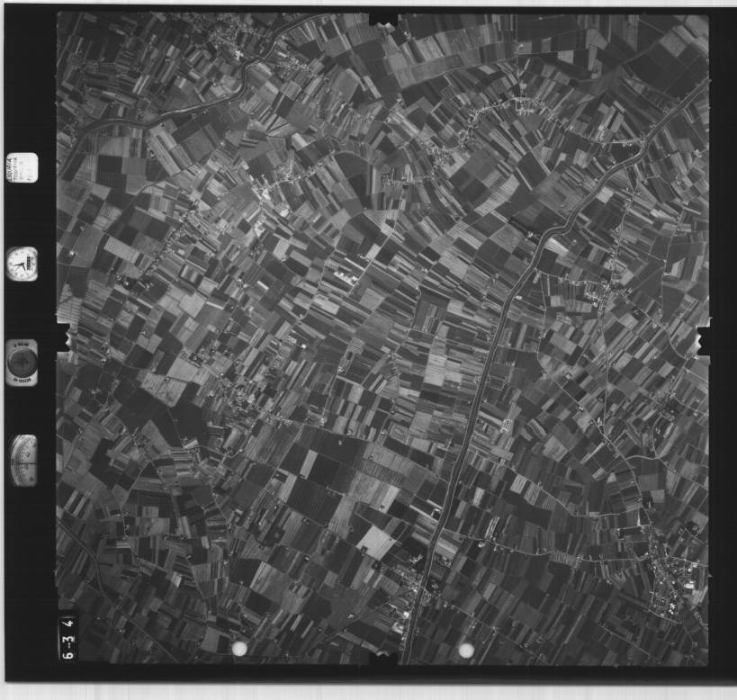Screen dimensions: 737x700
Task: Click the left white circular dot at the photo bottom
Action: 239,649
